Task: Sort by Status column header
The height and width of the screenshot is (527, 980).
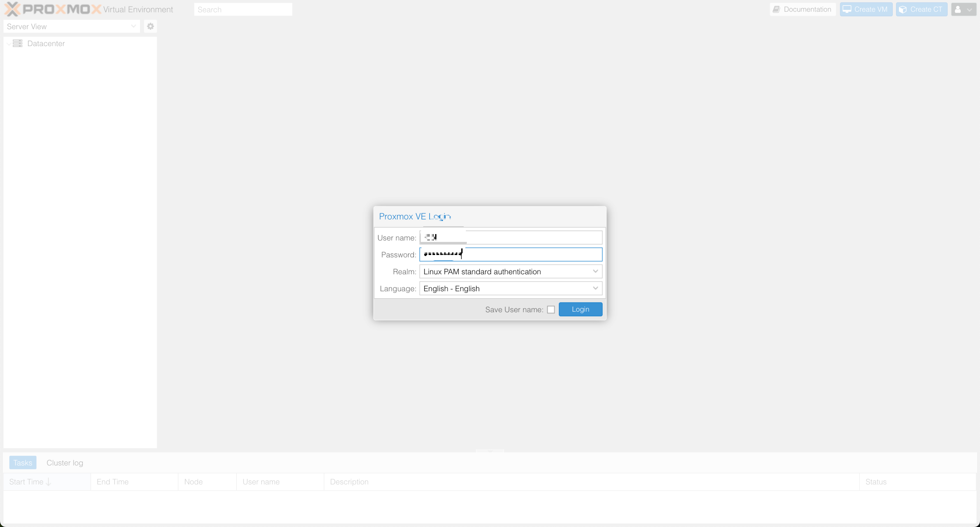Action: [918, 482]
